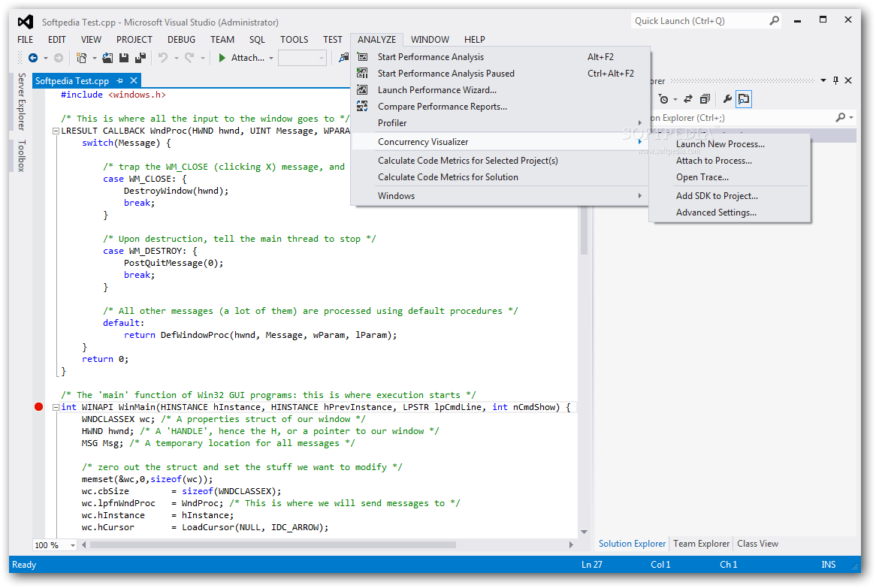Click the Pending Changes Filter icon in Solution Explorer

click(663, 99)
